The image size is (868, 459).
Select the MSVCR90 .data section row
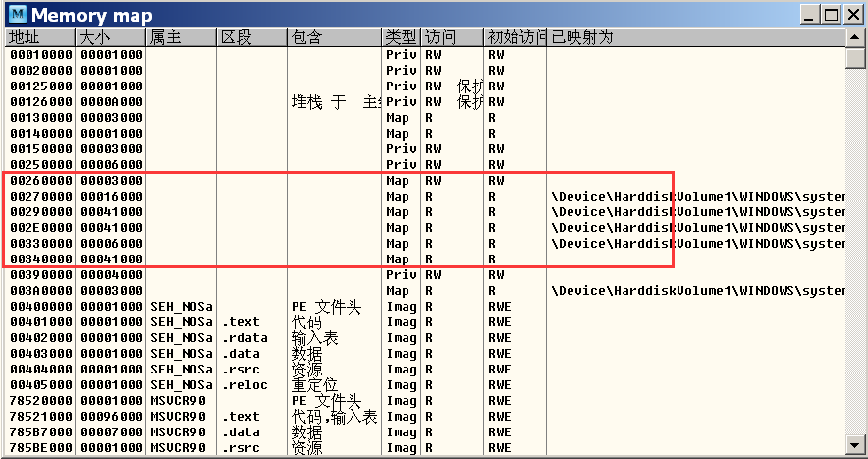241,432
